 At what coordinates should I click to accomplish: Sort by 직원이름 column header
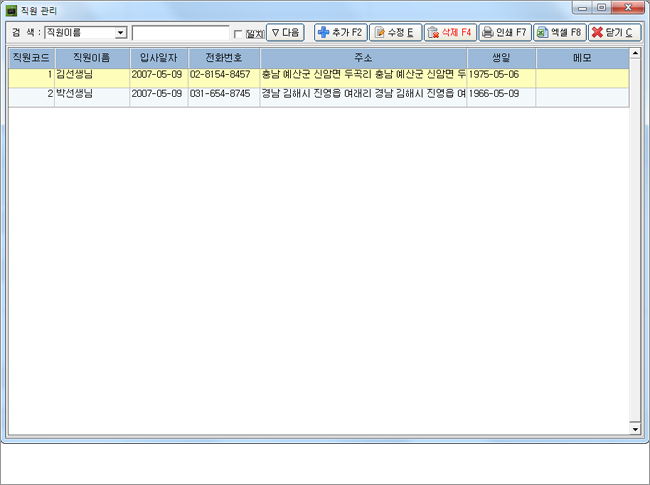click(92, 58)
